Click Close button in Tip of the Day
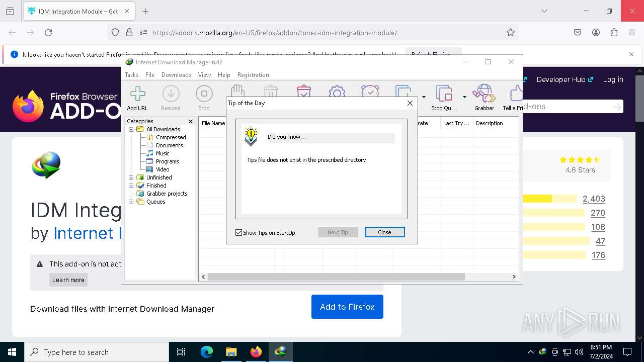The image size is (644, 362). point(385,232)
